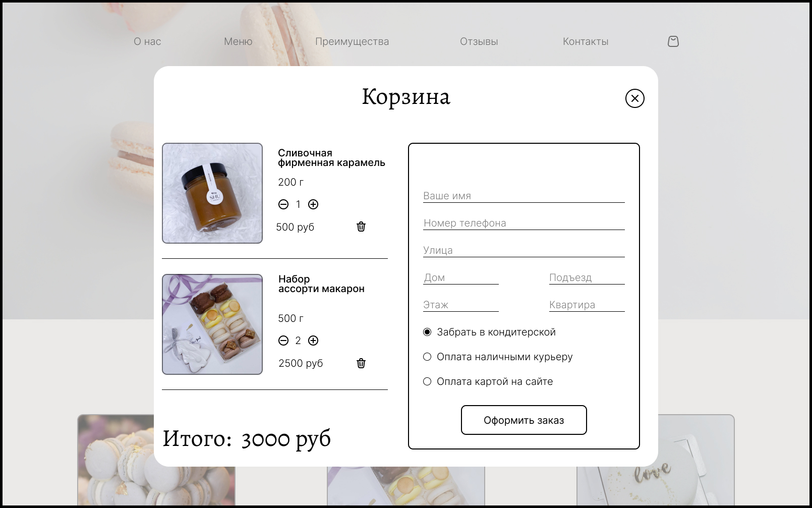Click the 500 руб price
Screen dimensions: 812x508
(295, 227)
